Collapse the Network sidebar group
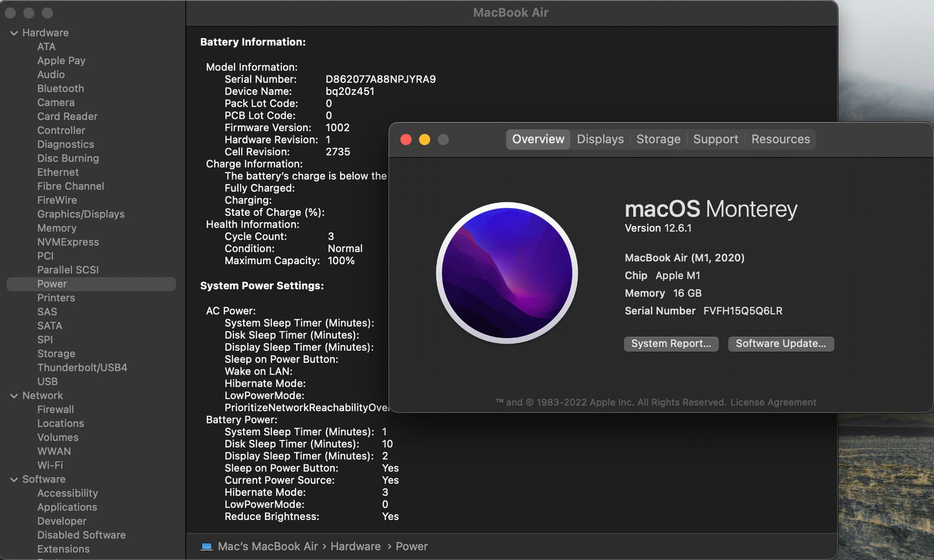The image size is (934, 560). (x=14, y=396)
